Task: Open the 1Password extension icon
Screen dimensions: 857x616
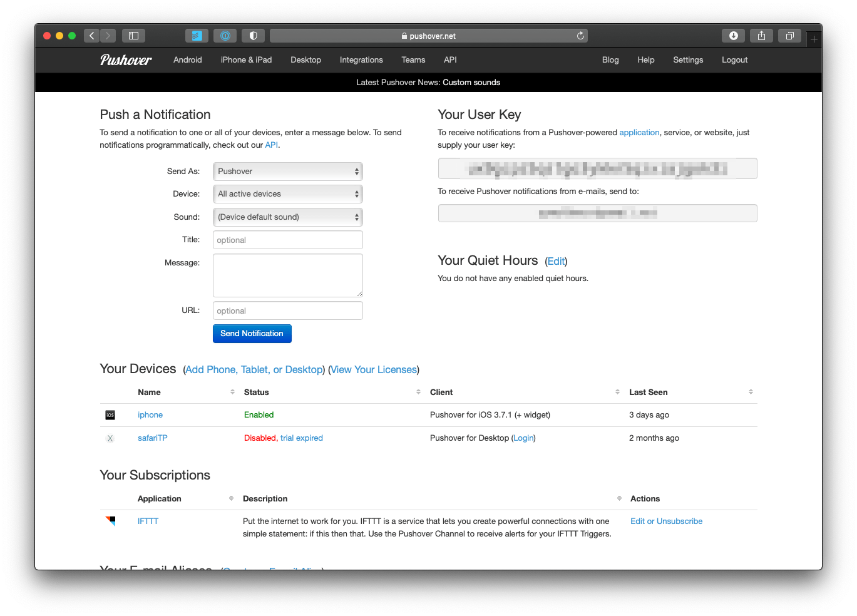Action: coord(225,36)
